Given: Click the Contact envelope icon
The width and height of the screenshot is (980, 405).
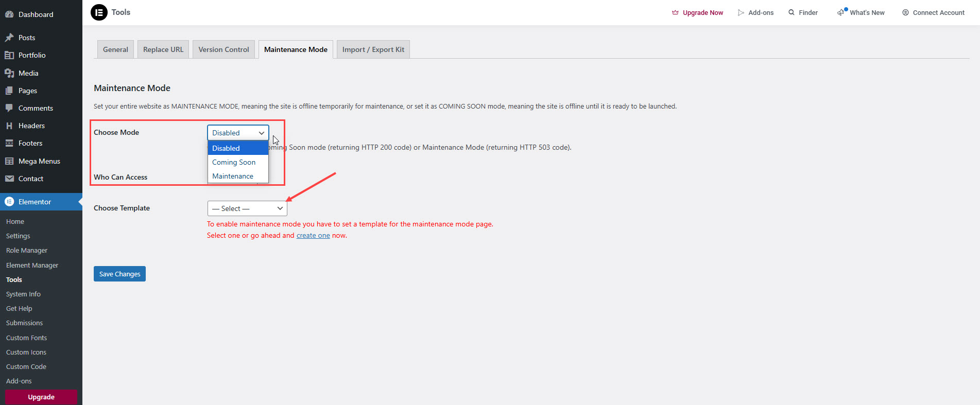Looking at the screenshot, I should [x=9, y=179].
